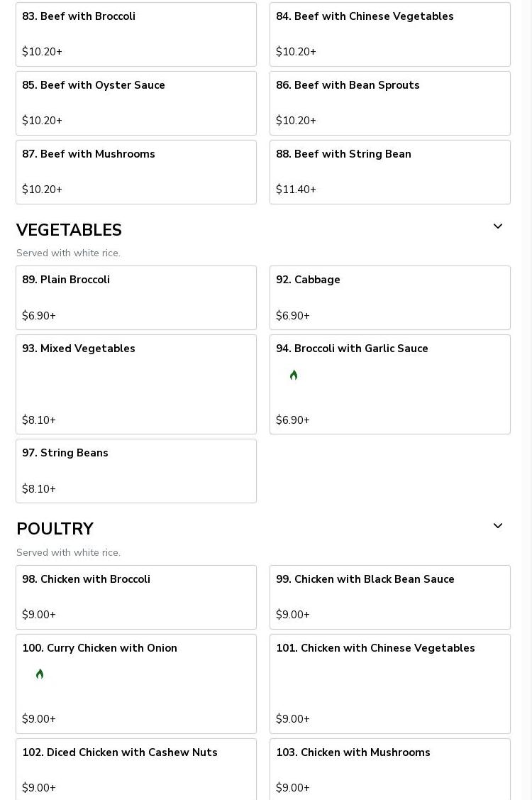Image resolution: width=532 pixels, height=800 pixels.
Task: Open the Beef with Broccoli item
Action: (x=135, y=34)
